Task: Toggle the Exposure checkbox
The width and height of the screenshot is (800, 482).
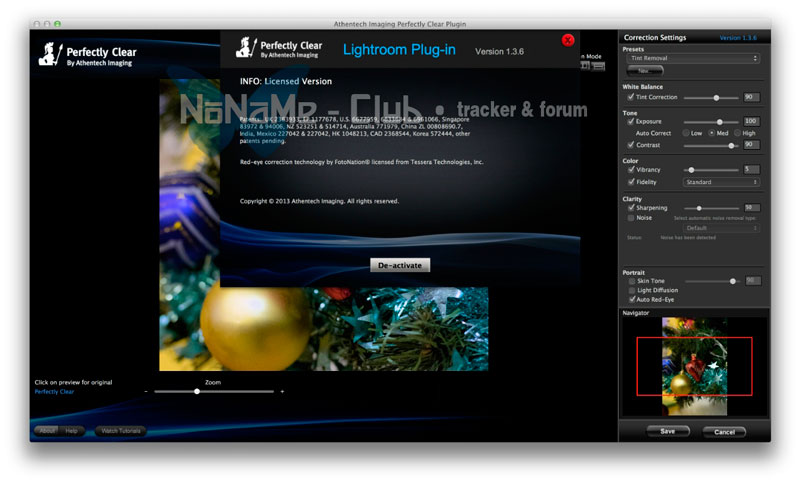Action: coord(631,121)
